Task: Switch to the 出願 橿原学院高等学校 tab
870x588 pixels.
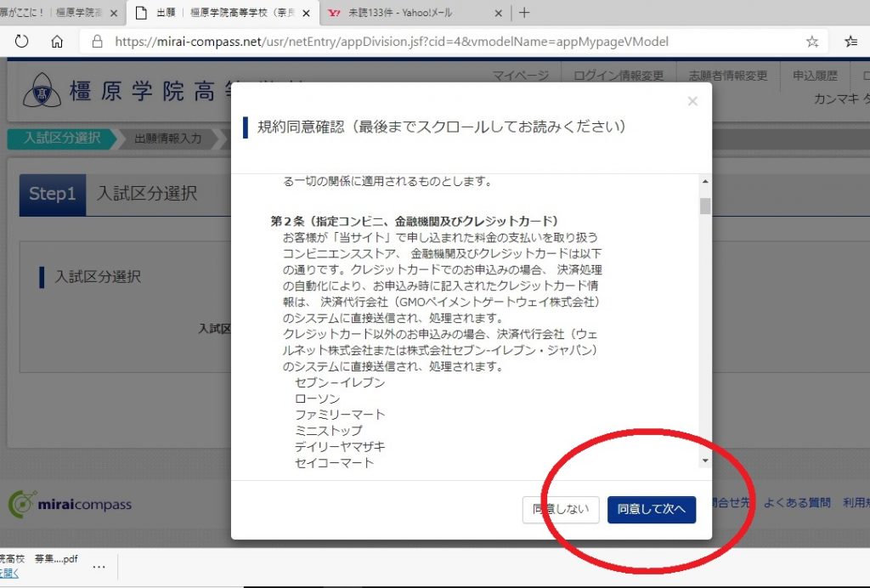Action: [x=223, y=13]
